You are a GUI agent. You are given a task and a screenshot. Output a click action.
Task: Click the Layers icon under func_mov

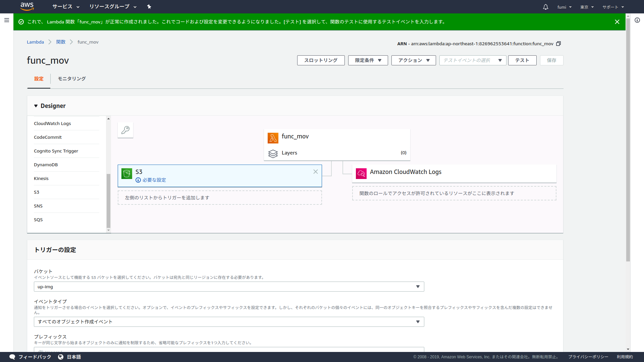coord(273,154)
